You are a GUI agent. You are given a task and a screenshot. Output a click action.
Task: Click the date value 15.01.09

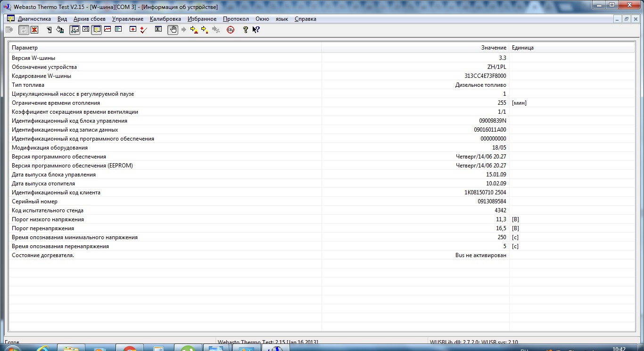pos(496,175)
